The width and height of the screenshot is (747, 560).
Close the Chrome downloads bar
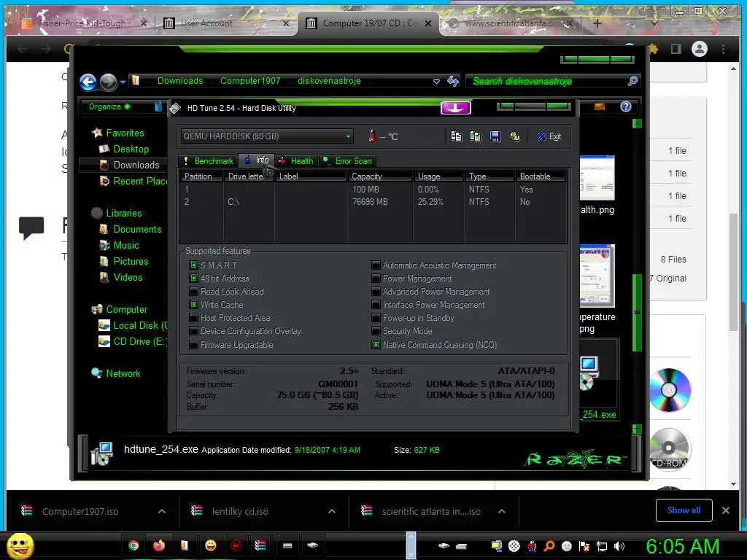point(726,510)
